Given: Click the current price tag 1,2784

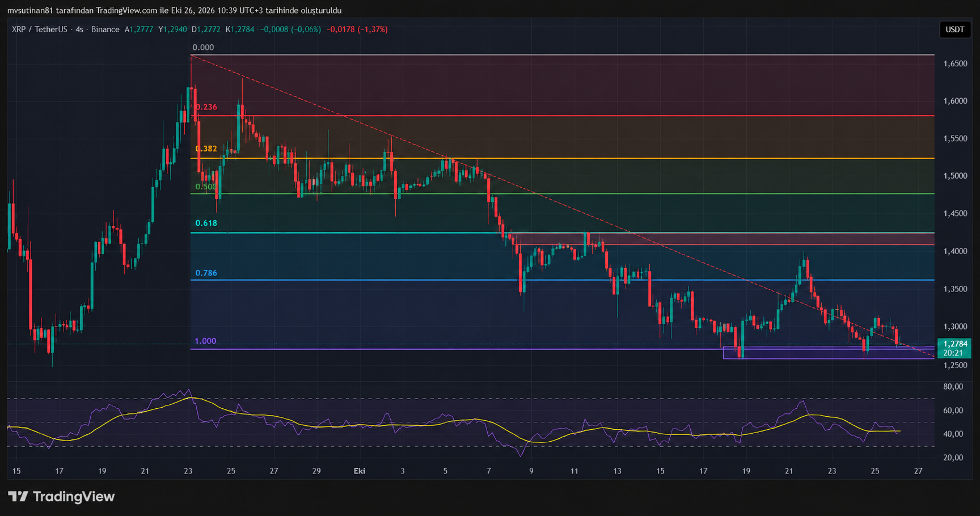Looking at the screenshot, I should pos(955,344).
